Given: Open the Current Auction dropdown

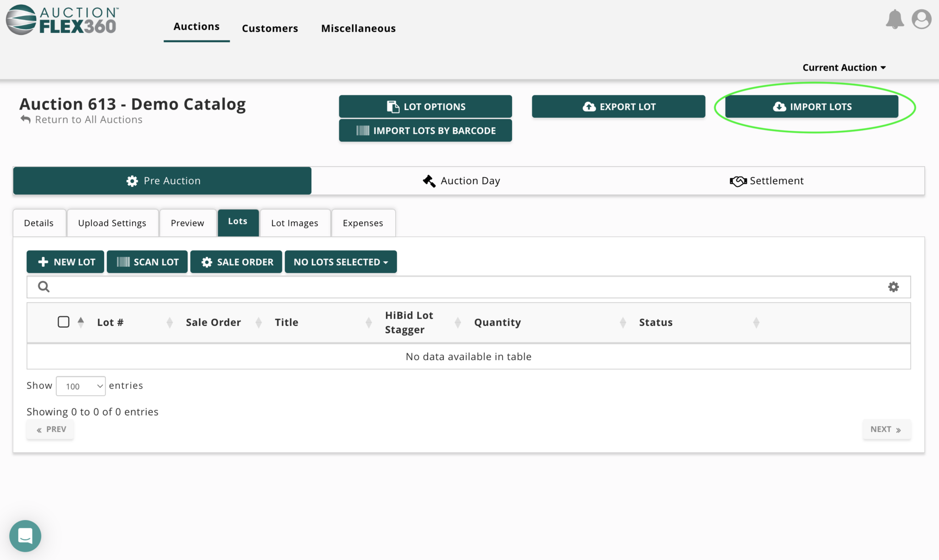Looking at the screenshot, I should 844,67.
